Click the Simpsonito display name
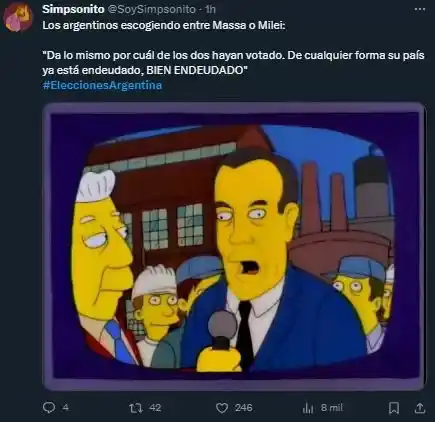This screenshot has height=422, width=435. [x=73, y=9]
